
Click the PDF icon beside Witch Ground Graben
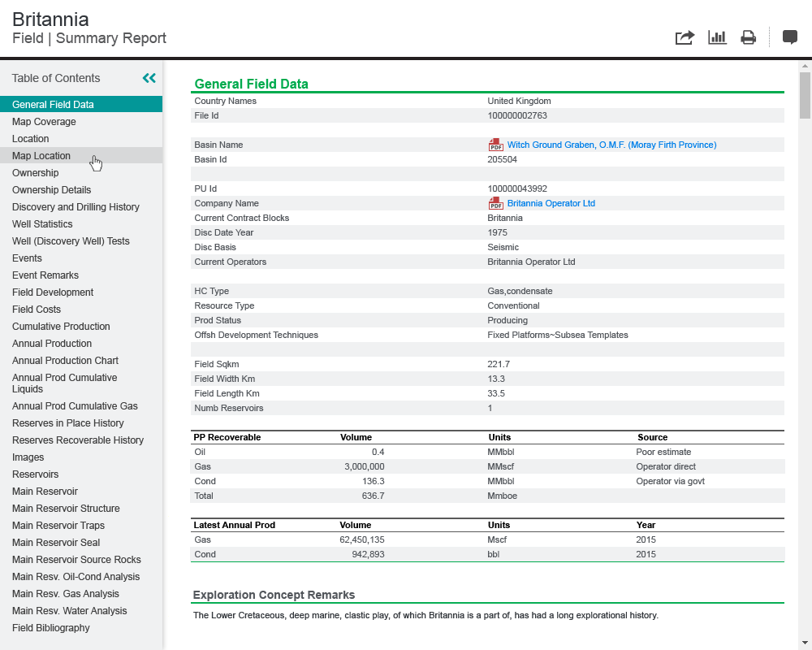pyautogui.click(x=495, y=145)
